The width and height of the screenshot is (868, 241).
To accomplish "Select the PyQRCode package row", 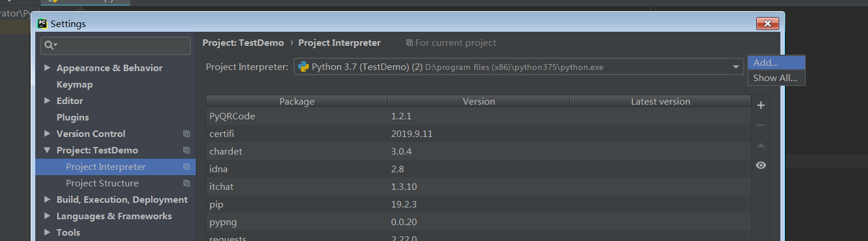I will (x=479, y=116).
